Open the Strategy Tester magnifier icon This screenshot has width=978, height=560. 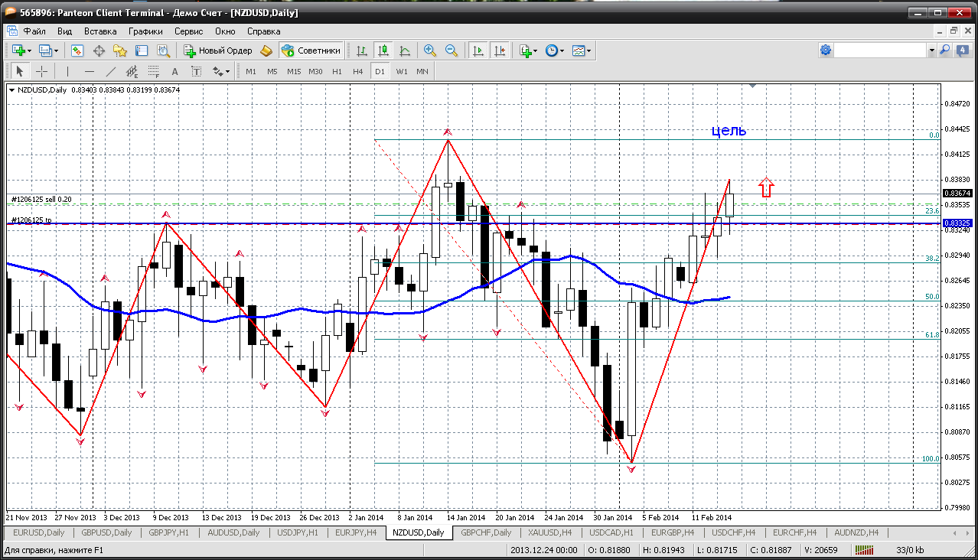coord(163,50)
